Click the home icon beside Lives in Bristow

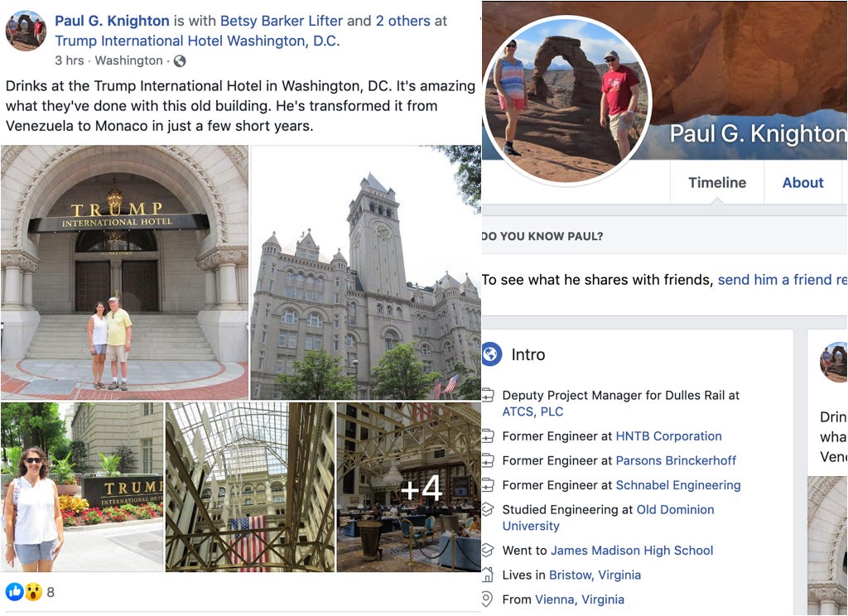(488, 575)
